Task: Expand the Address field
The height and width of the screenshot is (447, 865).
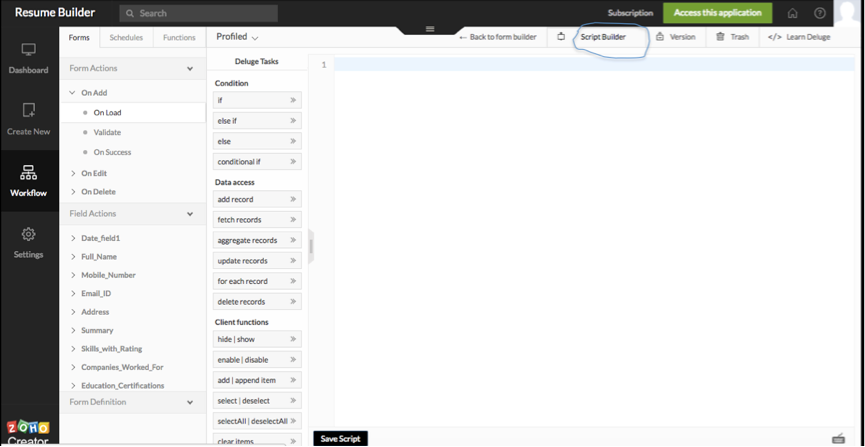Action: [x=73, y=312]
